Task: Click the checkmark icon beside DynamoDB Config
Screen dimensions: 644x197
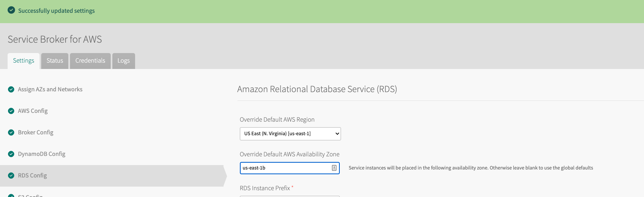Action: pyautogui.click(x=11, y=154)
